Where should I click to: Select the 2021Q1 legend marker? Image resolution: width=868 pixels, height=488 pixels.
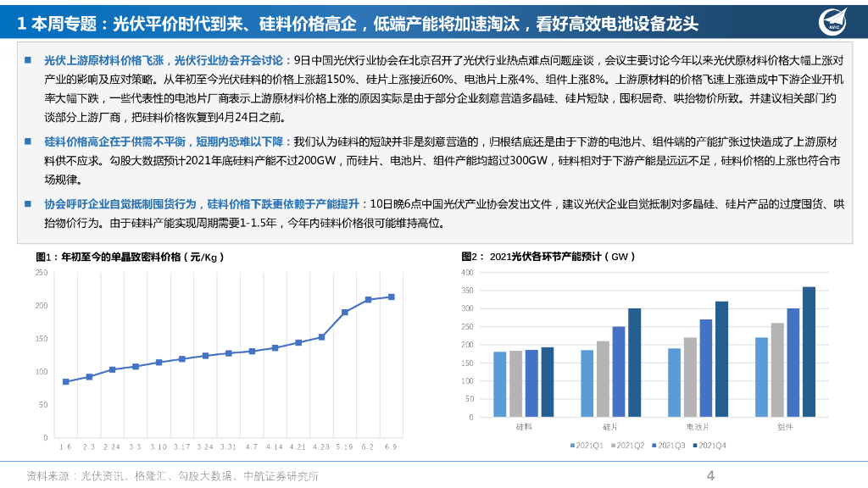click(x=572, y=446)
